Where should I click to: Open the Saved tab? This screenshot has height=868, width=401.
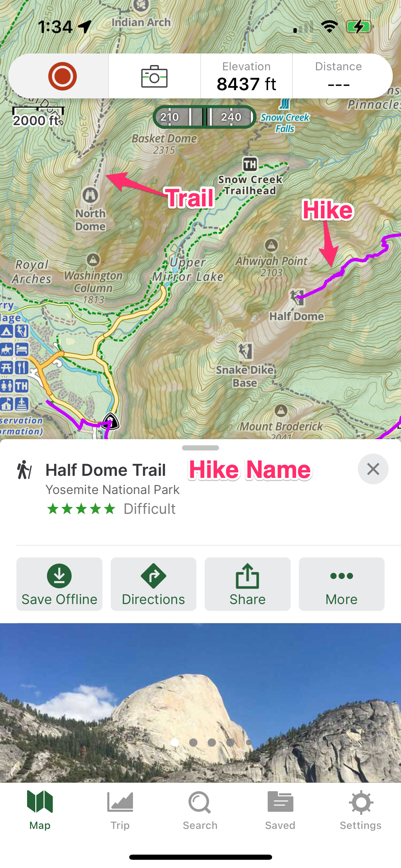[280, 810]
